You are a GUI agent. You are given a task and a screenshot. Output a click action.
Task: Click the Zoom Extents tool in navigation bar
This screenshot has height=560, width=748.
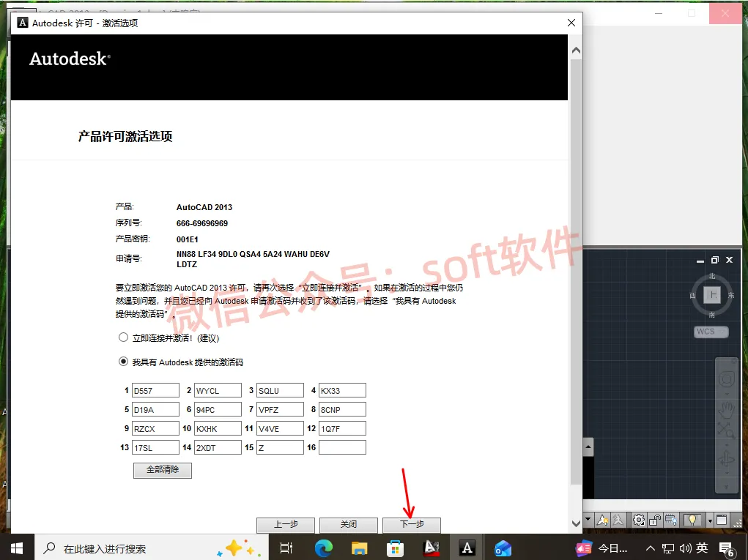[726, 430]
